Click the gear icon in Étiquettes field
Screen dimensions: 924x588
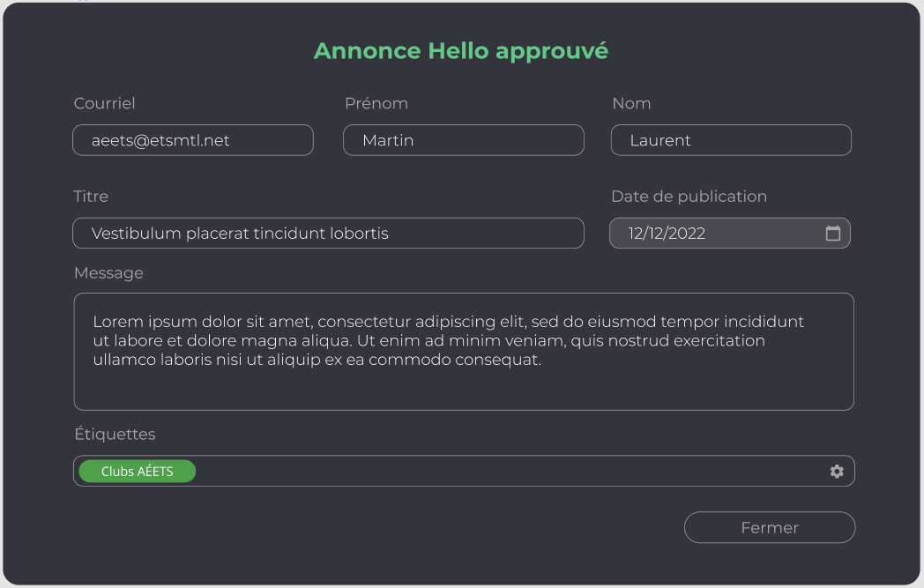click(837, 472)
